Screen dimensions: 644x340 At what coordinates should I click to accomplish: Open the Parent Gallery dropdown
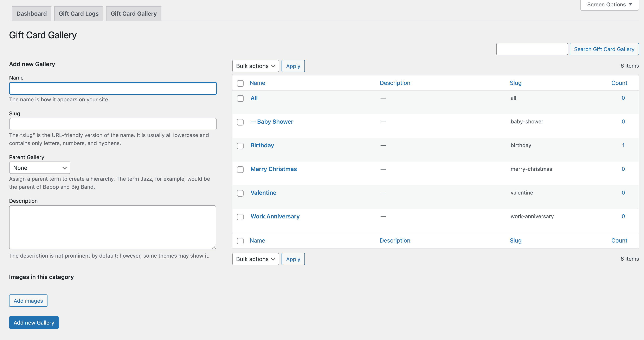tap(39, 168)
